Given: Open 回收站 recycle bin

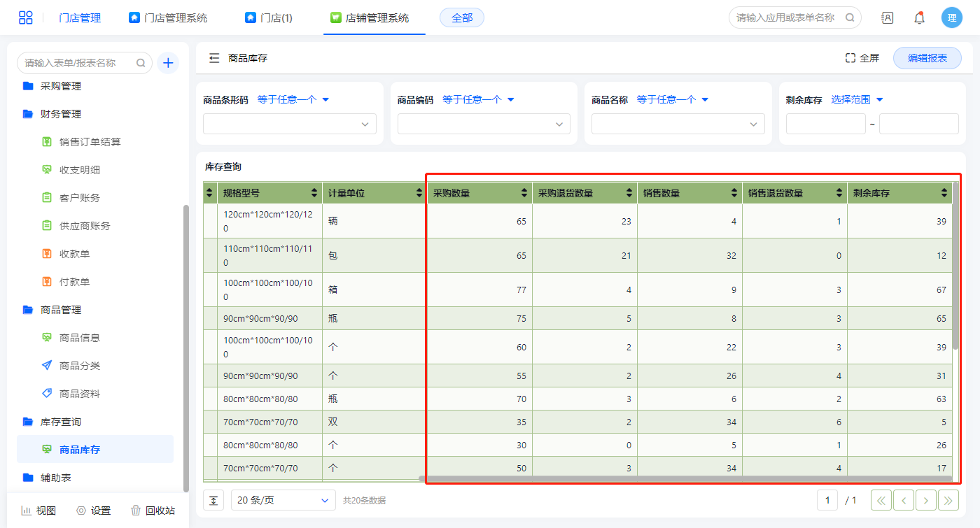Looking at the screenshot, I should click(x=153, y=511).
